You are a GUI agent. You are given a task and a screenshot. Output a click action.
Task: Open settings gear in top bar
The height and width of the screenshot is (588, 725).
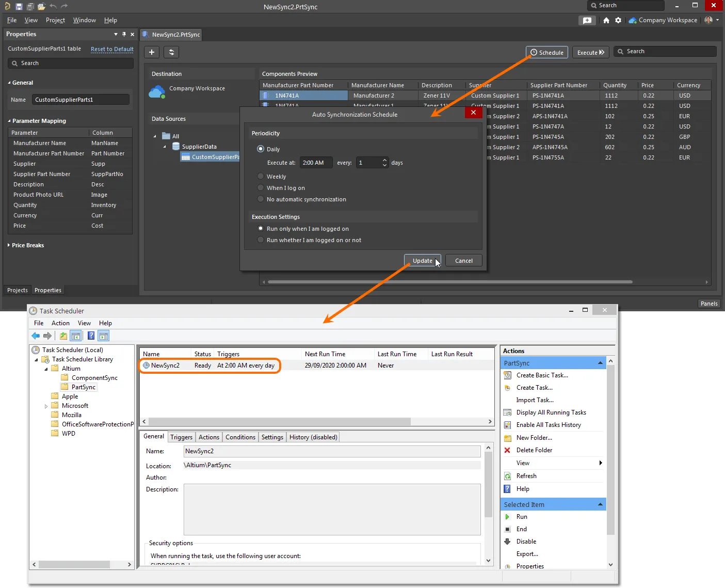point(618,20)
